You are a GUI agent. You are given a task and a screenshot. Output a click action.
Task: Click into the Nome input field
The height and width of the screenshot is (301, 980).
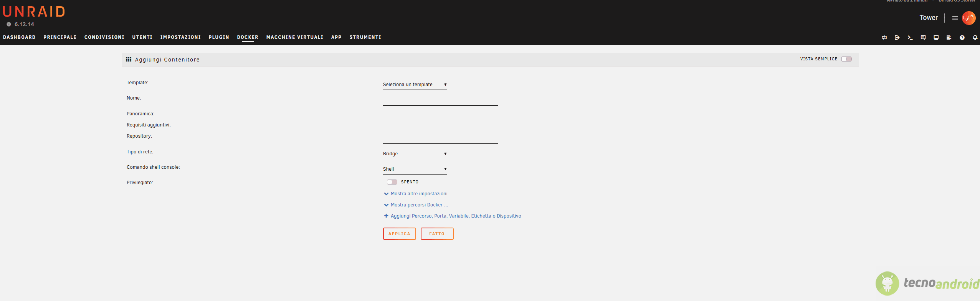440,100
